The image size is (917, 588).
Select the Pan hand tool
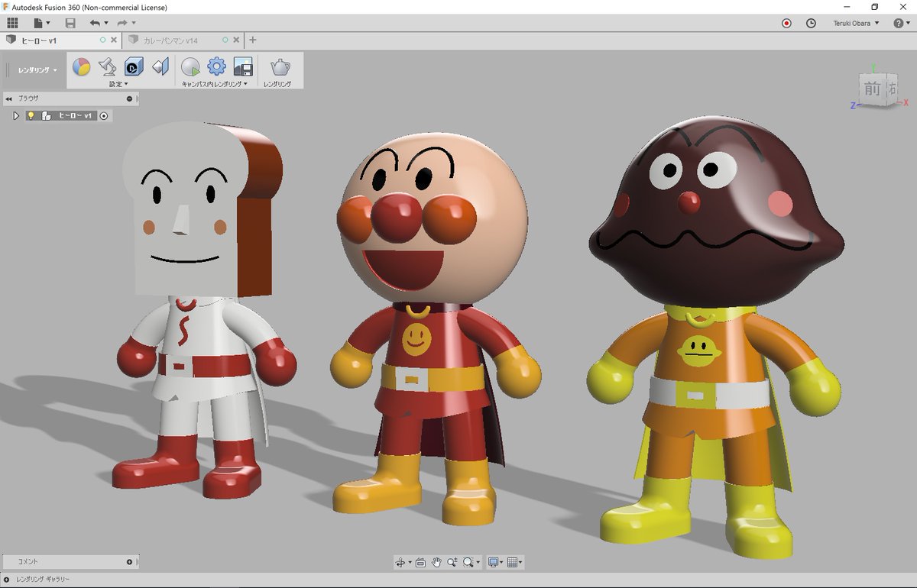436,563
